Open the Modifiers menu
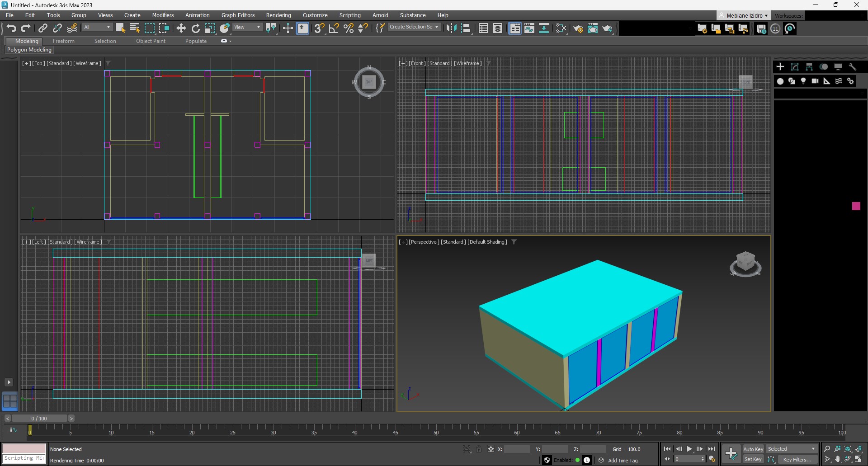 coord(163,15)
